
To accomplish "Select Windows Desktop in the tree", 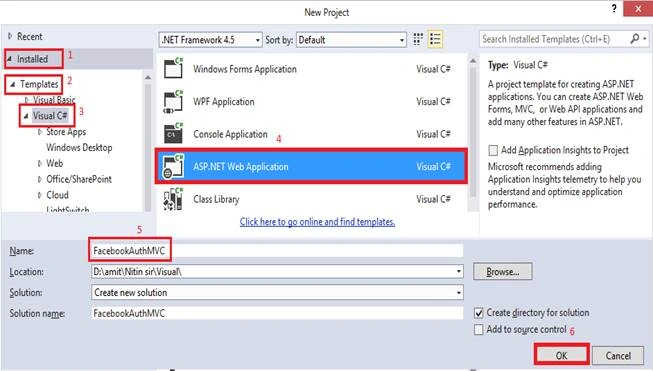I will [x=79, y=147].
